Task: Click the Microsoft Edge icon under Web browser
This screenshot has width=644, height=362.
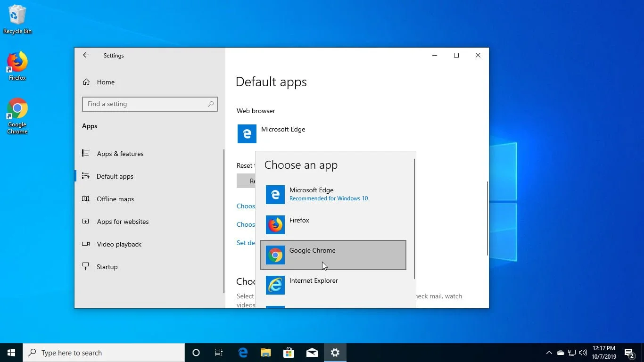Action: click(x=247, y=133)
